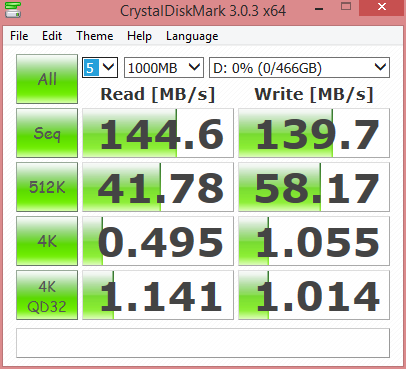Minimize the CrystalDiskMark window

(x=319, y=9)
